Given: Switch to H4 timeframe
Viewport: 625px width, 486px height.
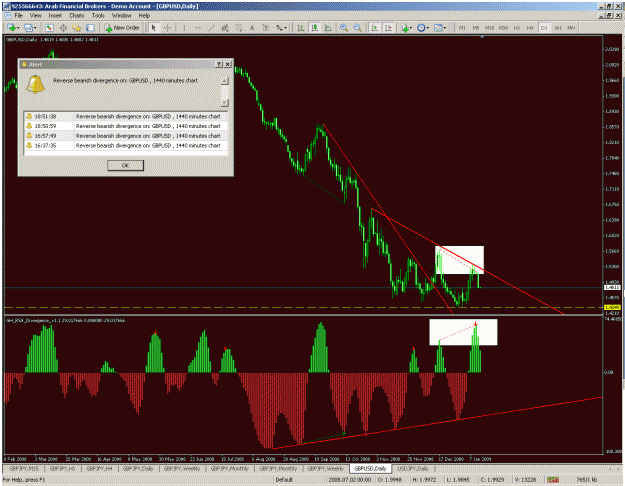Looking at the screenshot, I should (530, 28).
